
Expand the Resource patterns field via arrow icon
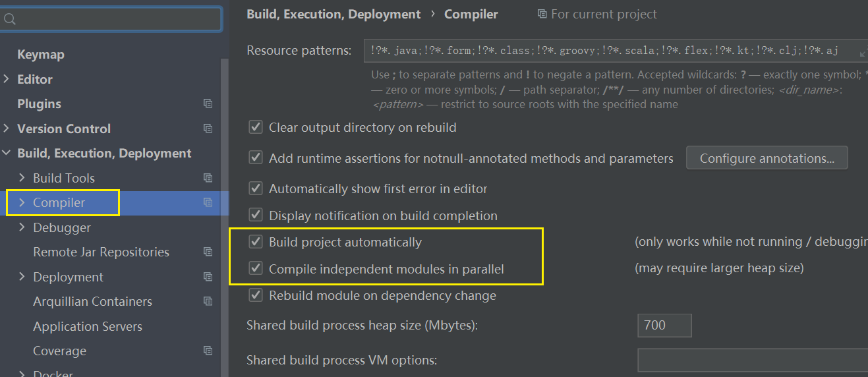point(863,51)
